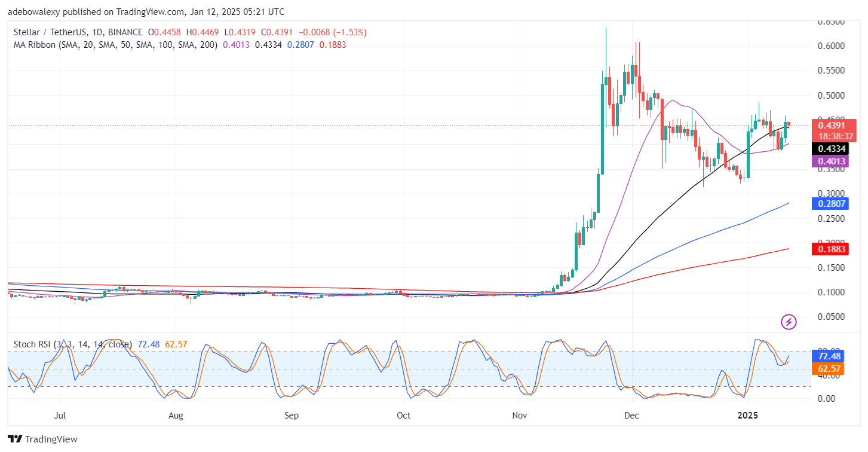
Task: Click the 2025 label on time axis
Action: coord(748,414)
